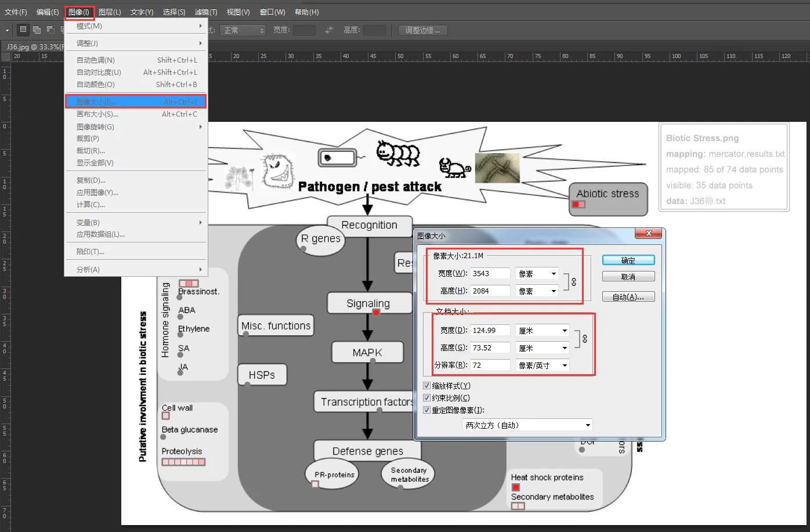This screenshot has height=532, width=810.
Task: Open the pixel width unit dropdown
Action: (537, 274)
